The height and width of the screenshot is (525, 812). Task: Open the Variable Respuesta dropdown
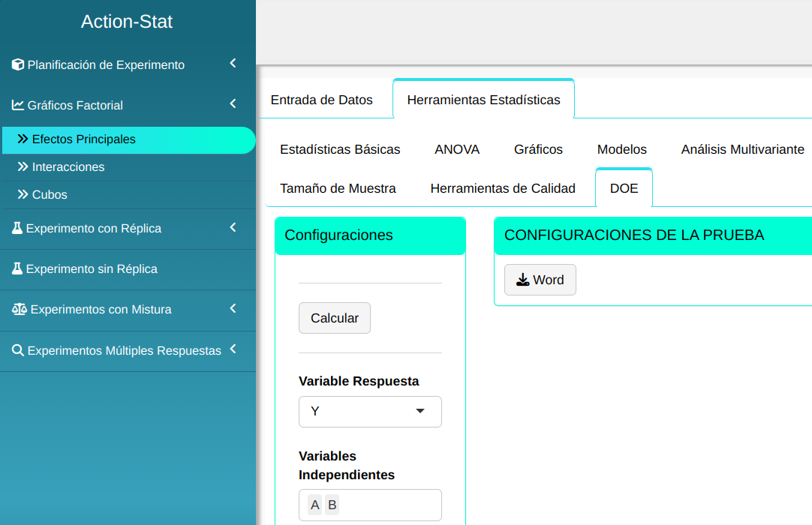[370, 411]
